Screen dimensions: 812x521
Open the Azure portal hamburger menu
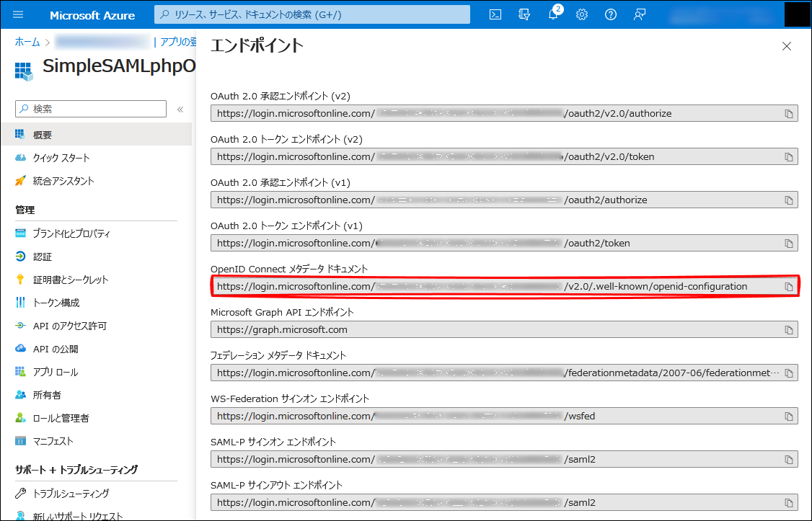pos(18,15)
